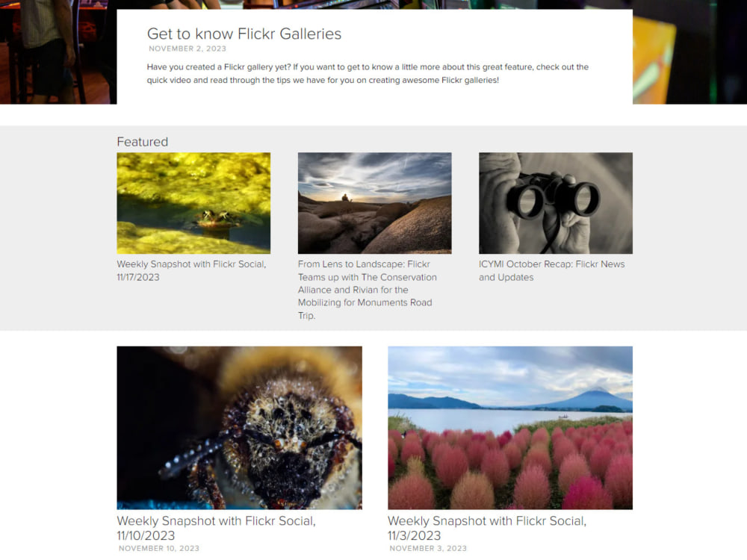Click the colorful hero banner right of article card
The image size is (747, 560).
689,52
